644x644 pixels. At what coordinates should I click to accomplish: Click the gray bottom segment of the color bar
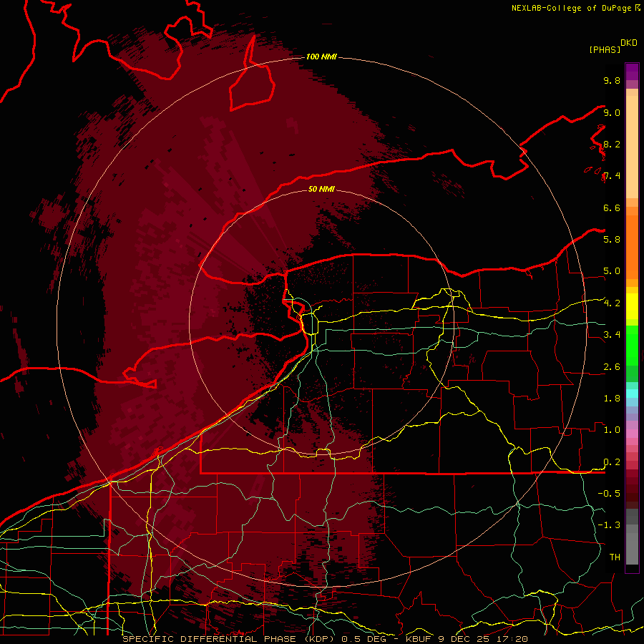[632, 548]
